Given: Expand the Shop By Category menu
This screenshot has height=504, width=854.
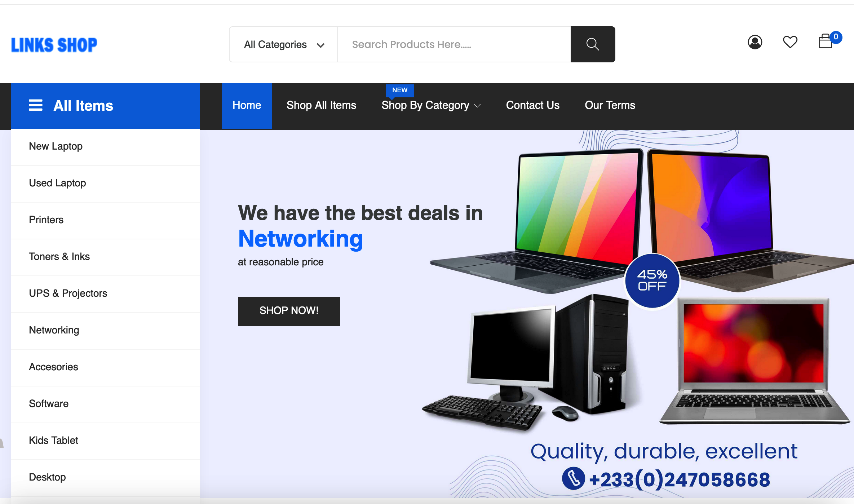Looking at the screenshot, I should 431,105.
